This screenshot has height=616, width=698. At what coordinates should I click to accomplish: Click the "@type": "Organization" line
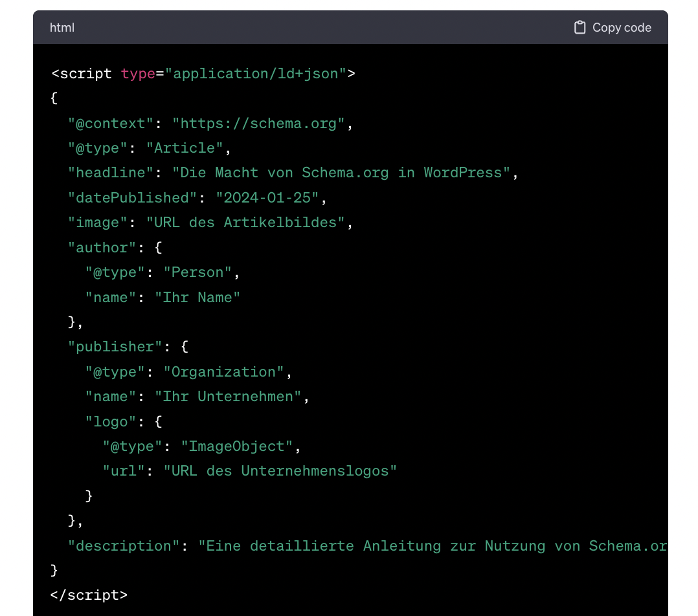(x=188, y=372)
